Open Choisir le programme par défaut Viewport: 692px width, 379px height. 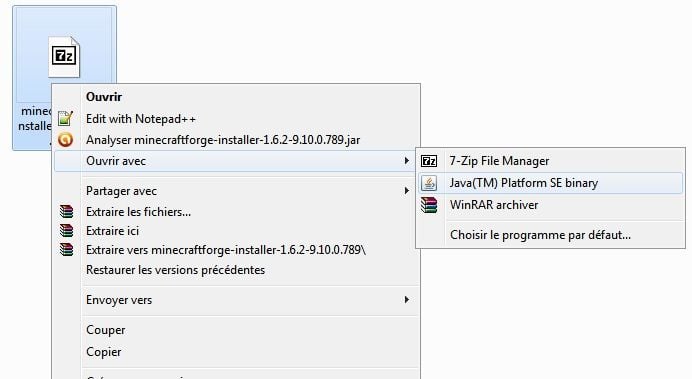pos(540,235)
